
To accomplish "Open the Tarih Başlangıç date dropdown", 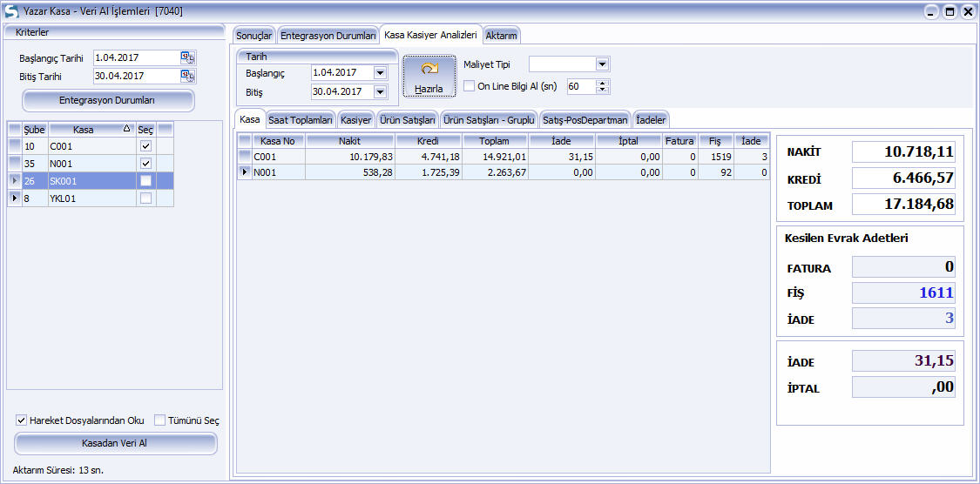I will [x=380, y=73].
